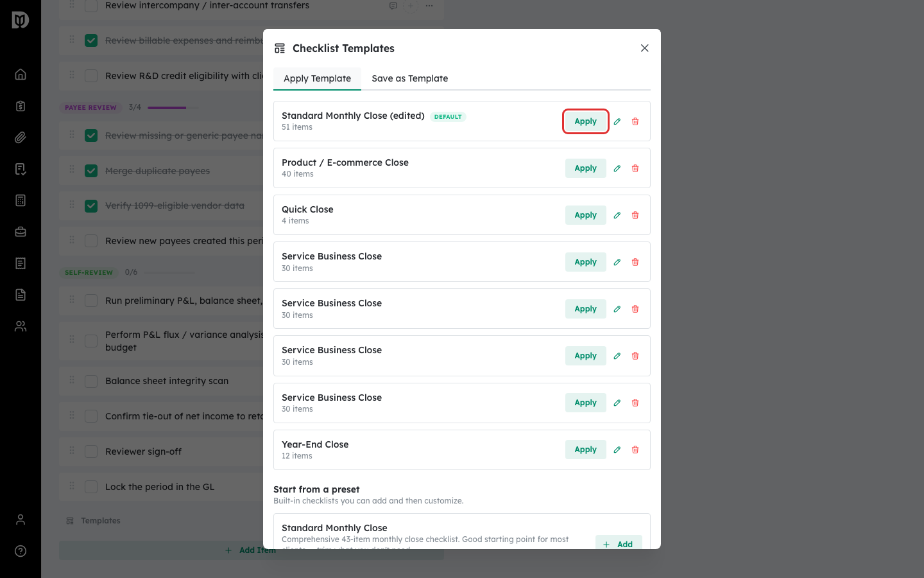Click drag handle for Run preliminary P&L row

click(72, 300)
